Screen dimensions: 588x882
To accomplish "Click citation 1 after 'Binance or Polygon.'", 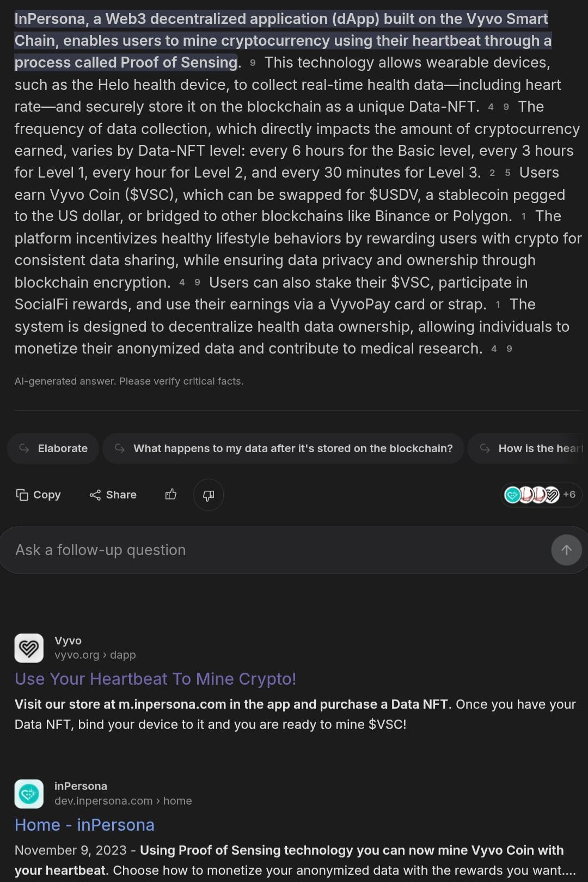I will tap(524, 217).
